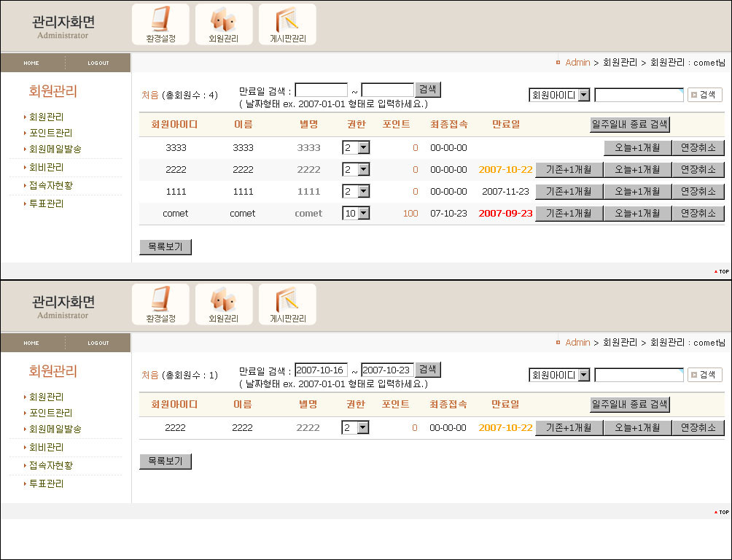Open 게시판관리 icon in the upper header
732x560 pixels.
point(287,24)
